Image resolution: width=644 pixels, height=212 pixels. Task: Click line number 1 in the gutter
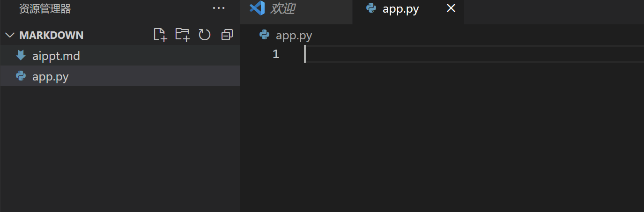click(x=276, y=54)
